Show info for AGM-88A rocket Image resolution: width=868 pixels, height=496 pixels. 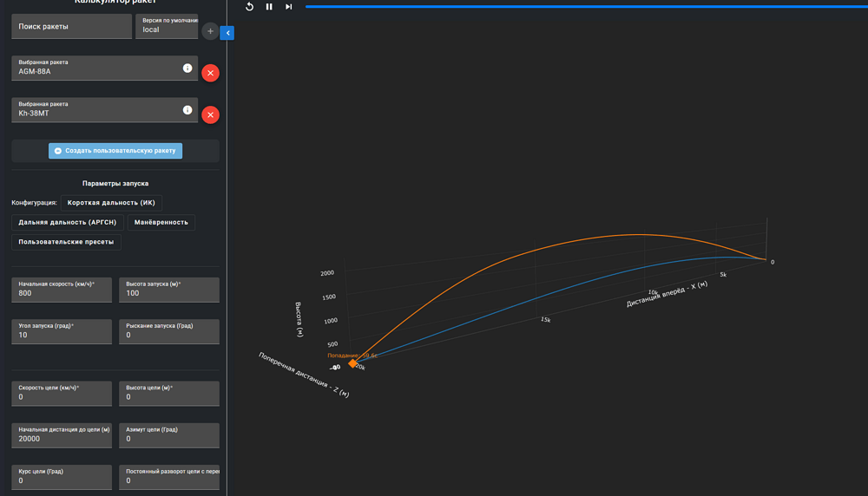point(187,68)
